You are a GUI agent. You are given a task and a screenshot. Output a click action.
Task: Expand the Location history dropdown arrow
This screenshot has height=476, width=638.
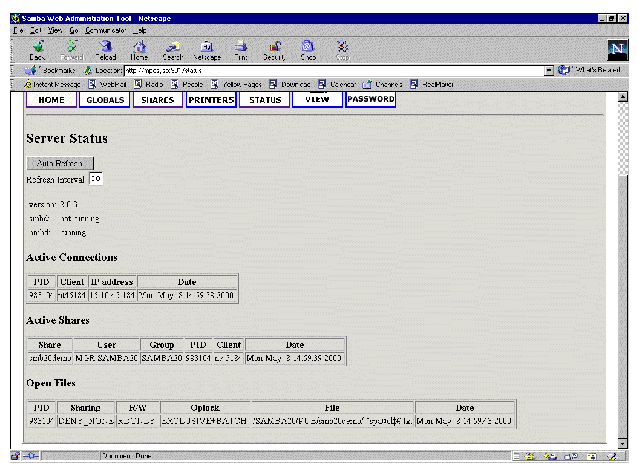549,70
